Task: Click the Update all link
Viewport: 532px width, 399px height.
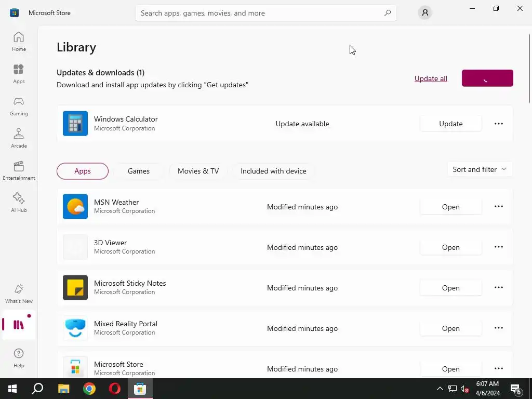Action: pos(431,78)
